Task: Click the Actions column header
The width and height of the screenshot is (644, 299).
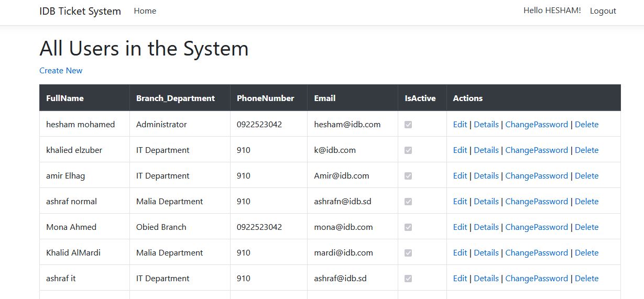Action: [533, 98]
